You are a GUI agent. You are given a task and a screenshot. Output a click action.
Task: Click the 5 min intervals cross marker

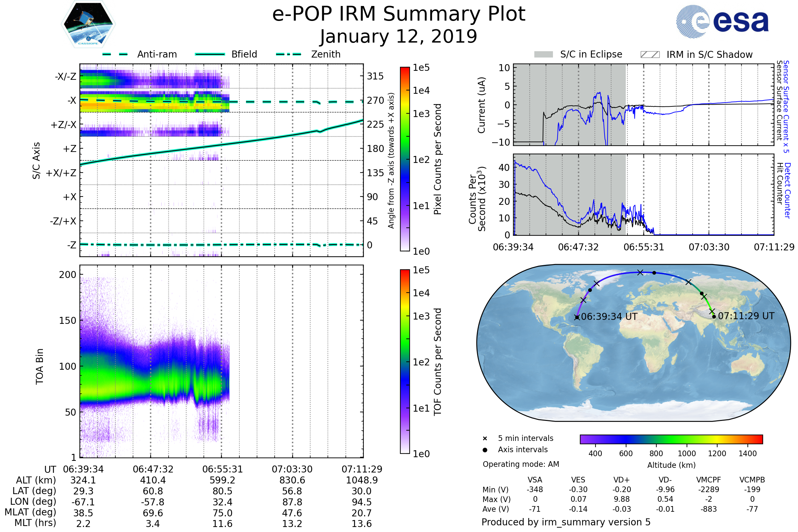point(485,439)
